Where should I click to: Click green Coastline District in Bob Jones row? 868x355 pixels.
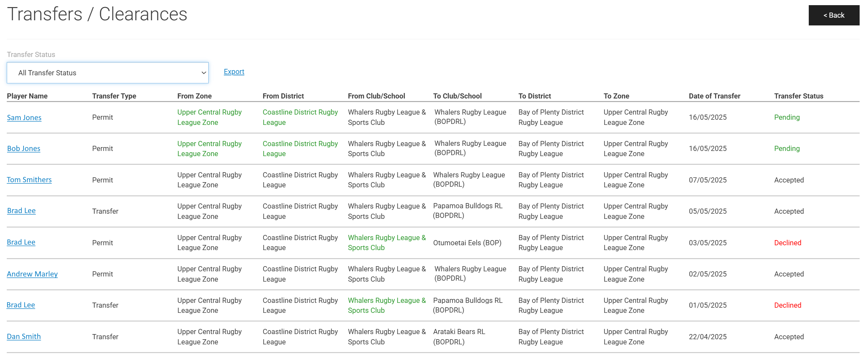300,149
